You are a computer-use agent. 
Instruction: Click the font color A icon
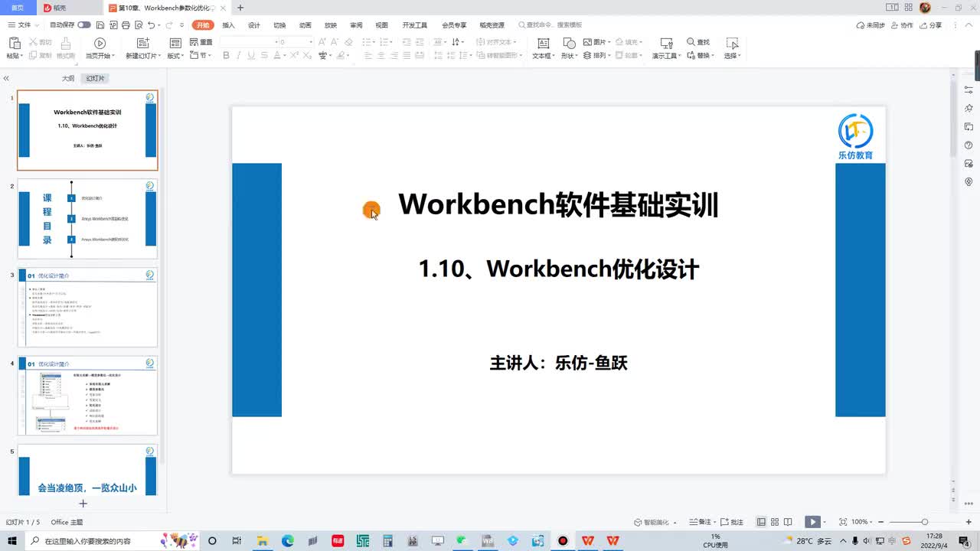pyautogui.click(x=276, y=56)
